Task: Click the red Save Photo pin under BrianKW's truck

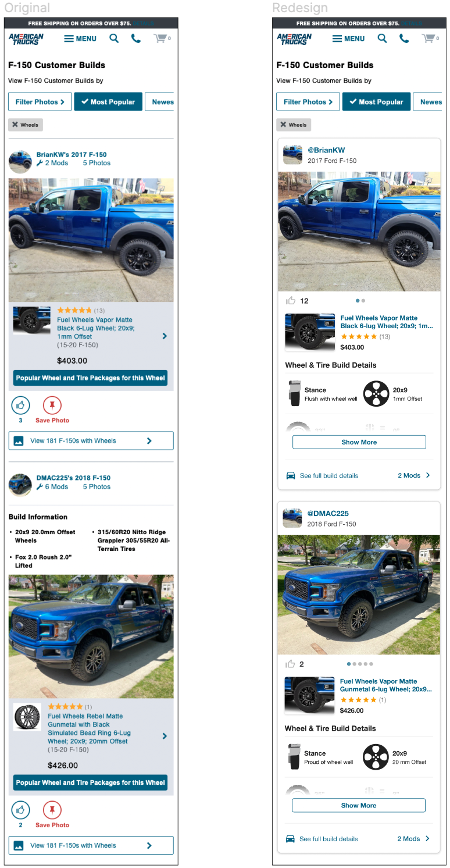Action: [x=52, y=405]
